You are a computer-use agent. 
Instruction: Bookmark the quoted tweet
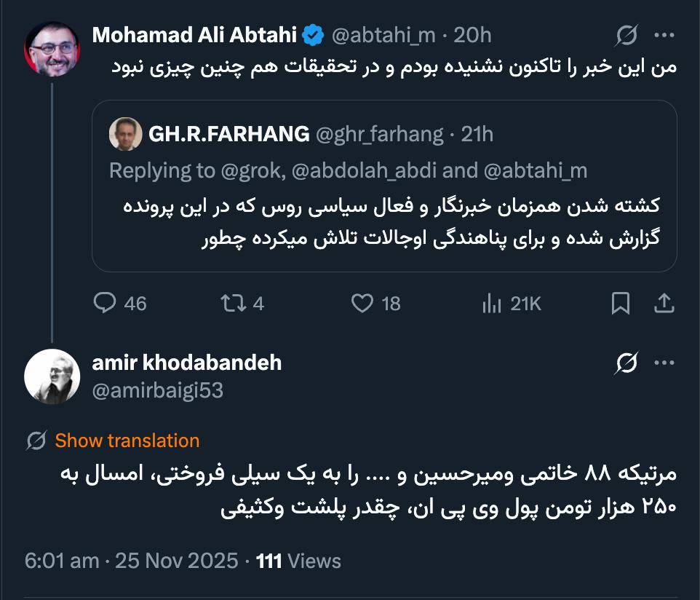click(x=620, y=304)
